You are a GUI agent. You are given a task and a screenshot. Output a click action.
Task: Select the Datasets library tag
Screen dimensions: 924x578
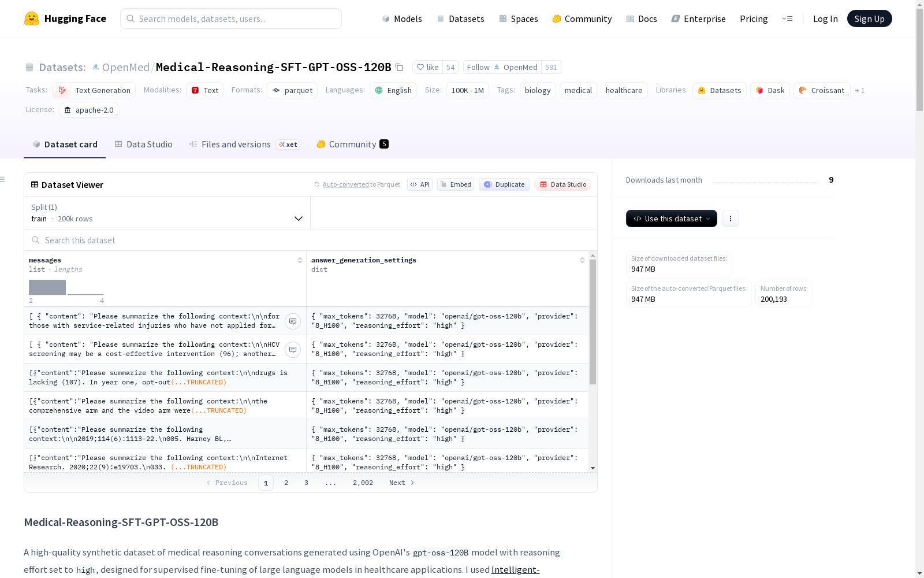(720, 90)
